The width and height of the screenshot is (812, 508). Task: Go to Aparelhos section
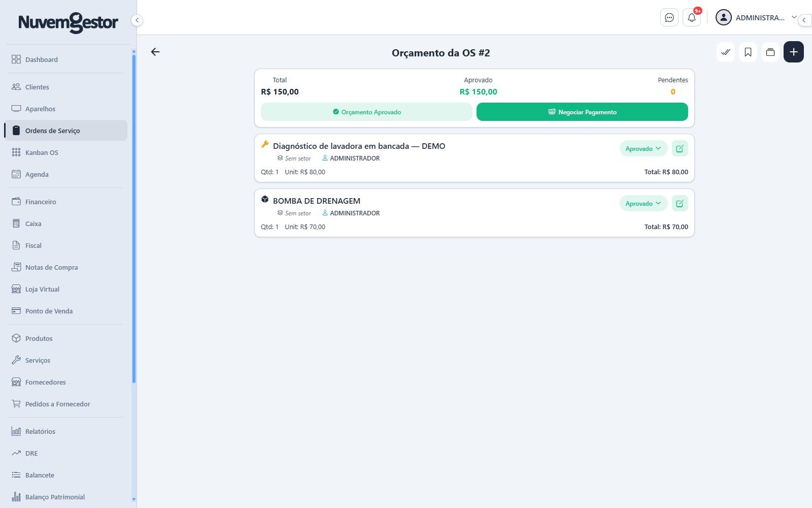(x=66, y=109)
